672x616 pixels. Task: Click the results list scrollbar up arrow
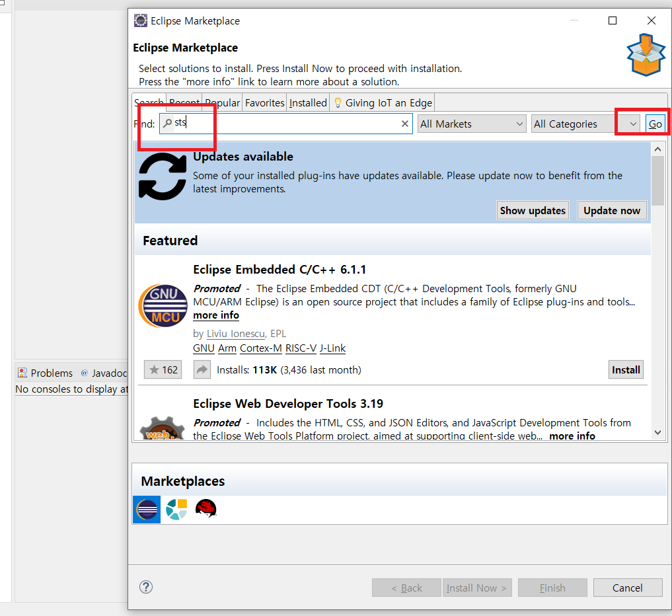tap(658, 149)
